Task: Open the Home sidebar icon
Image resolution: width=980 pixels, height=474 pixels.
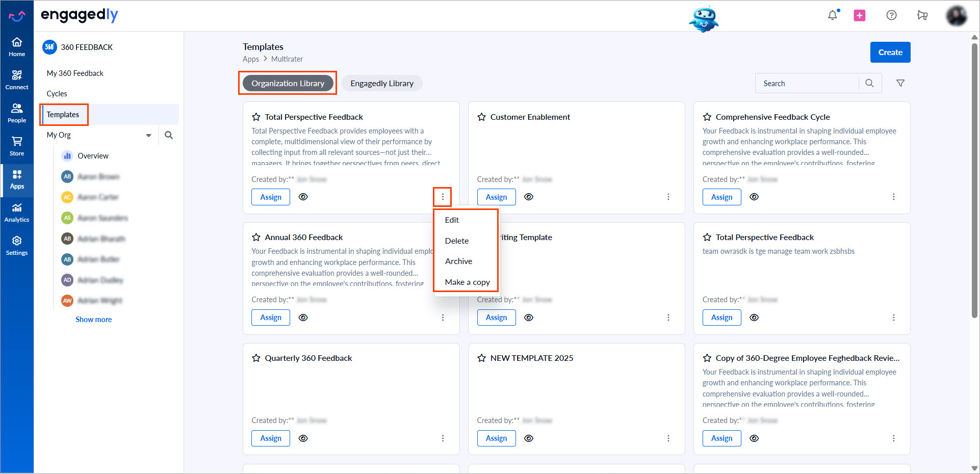Action: point(17,46)
